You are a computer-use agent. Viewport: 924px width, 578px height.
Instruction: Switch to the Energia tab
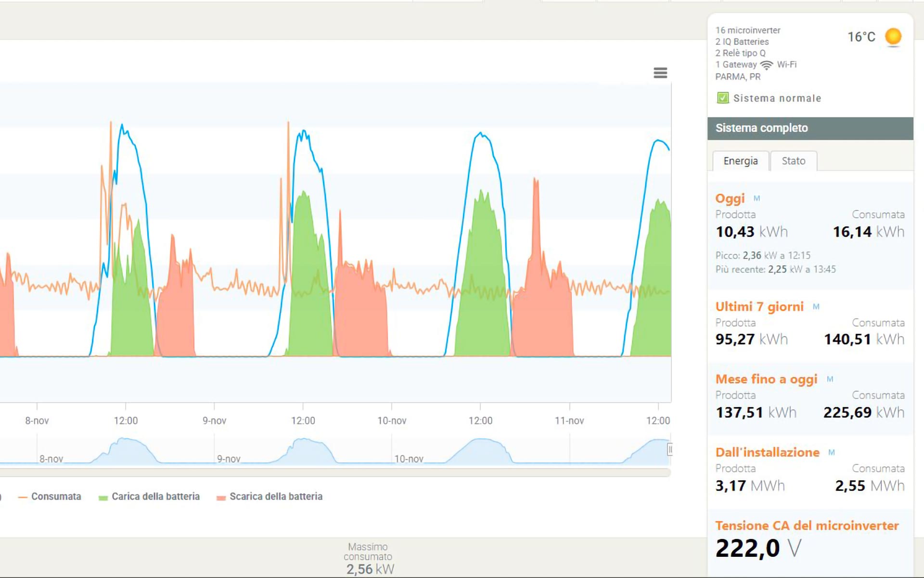pyautogui.click(x=740, y=161)
